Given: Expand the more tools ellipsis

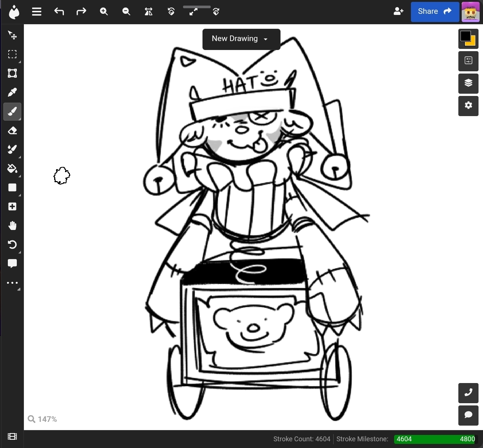Looking at the screenshot, I should coord(12,283).
